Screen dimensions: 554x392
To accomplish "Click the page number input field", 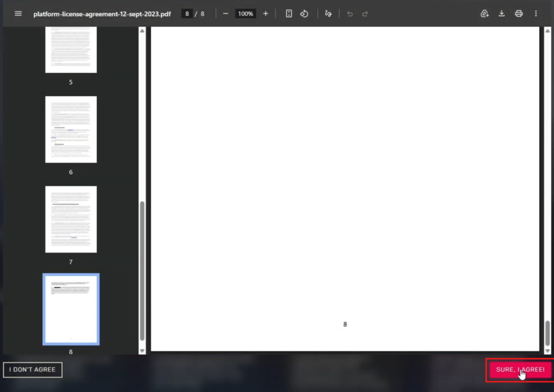I will pyautogui.click(x=187, y=14).
